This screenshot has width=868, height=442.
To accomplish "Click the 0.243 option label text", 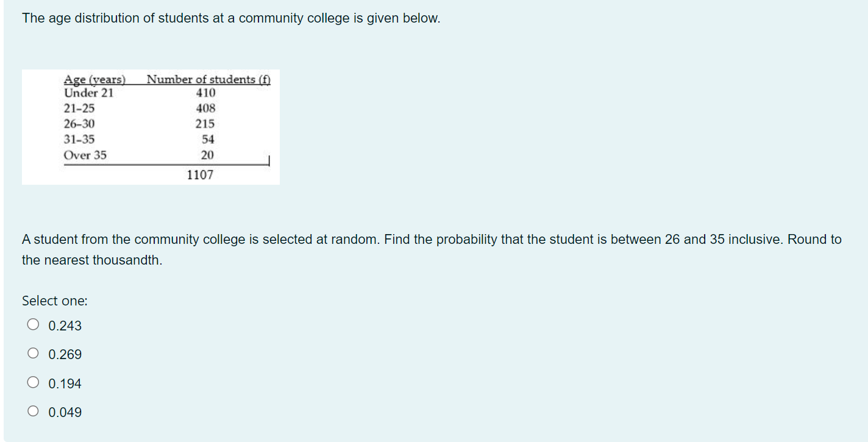I will click(x=64, y=326).
